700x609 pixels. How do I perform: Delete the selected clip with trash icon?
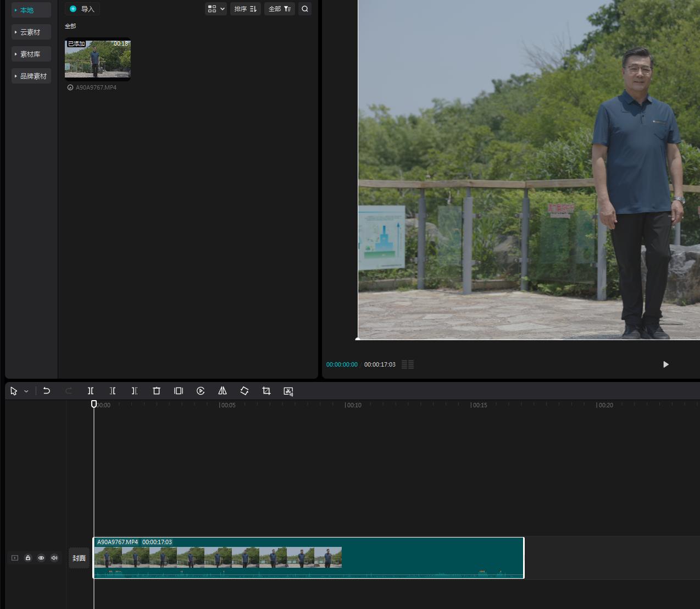(157, 391)
